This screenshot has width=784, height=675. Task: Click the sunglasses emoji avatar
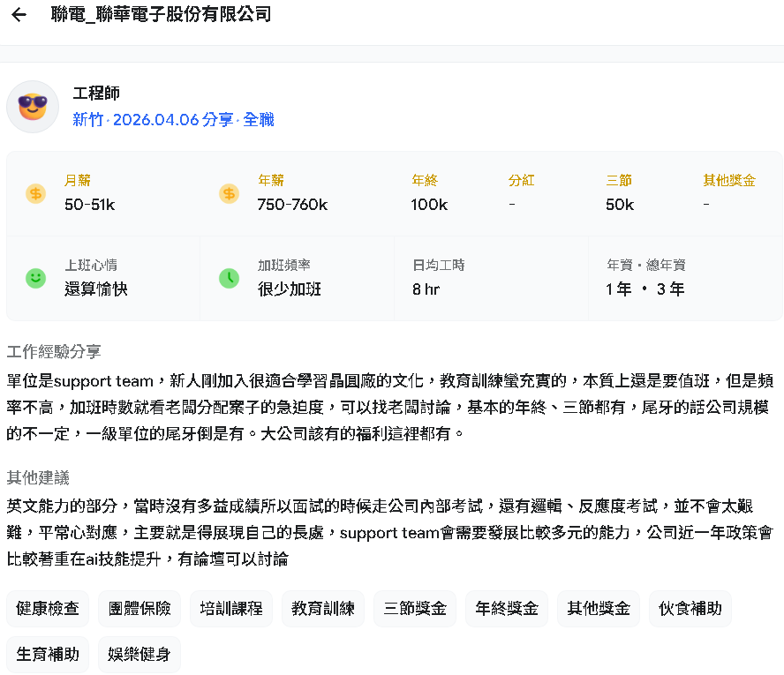33,107
